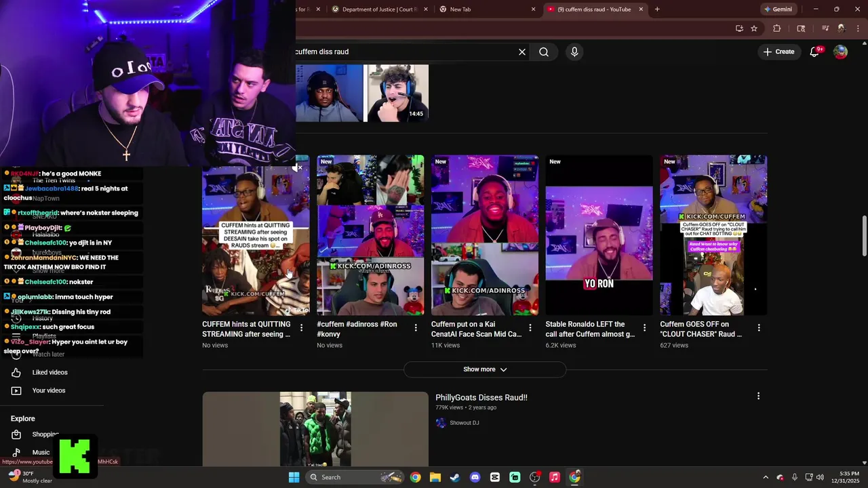Open Discord from the taskbar
868x488 pixels.
pyautogui.click(x=475, y=477)
